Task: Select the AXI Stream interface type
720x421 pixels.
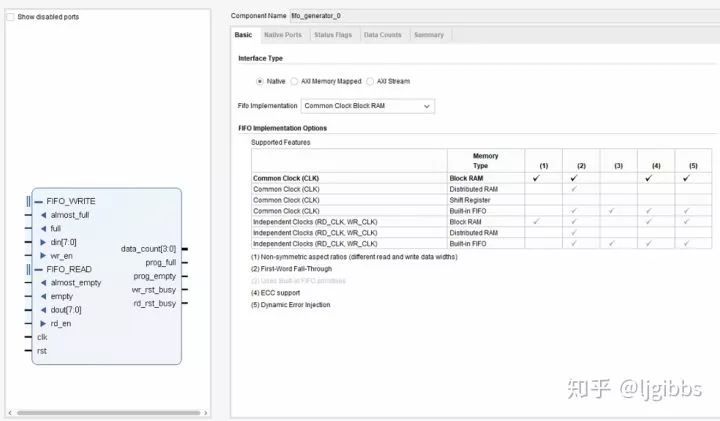Action: point(370,81)
